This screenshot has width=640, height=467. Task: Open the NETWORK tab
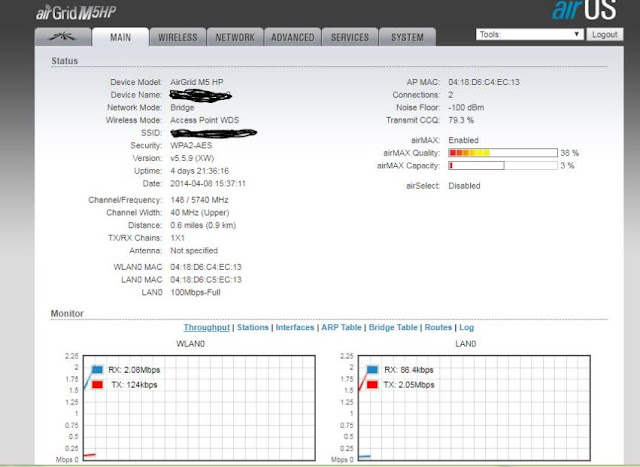point(235,37)
